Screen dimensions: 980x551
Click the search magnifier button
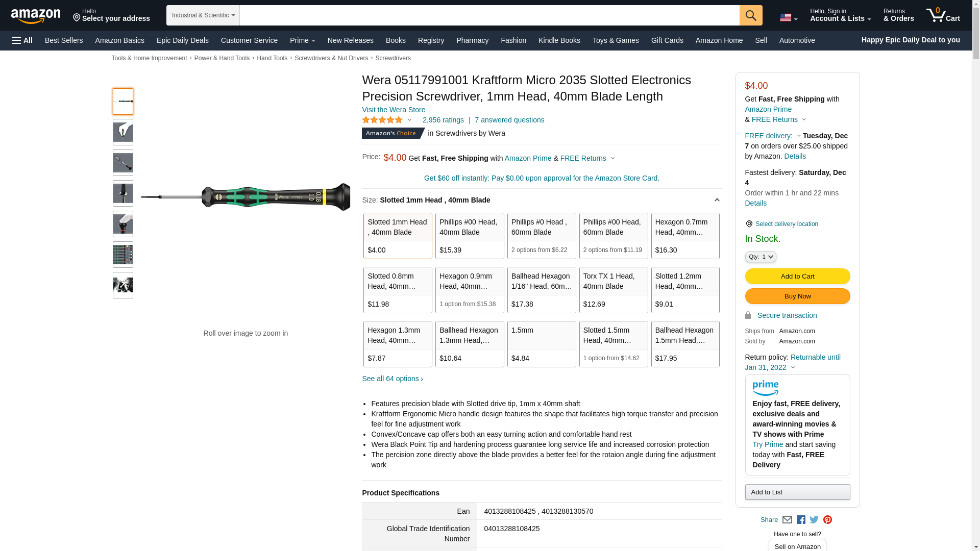pos(750,15)
